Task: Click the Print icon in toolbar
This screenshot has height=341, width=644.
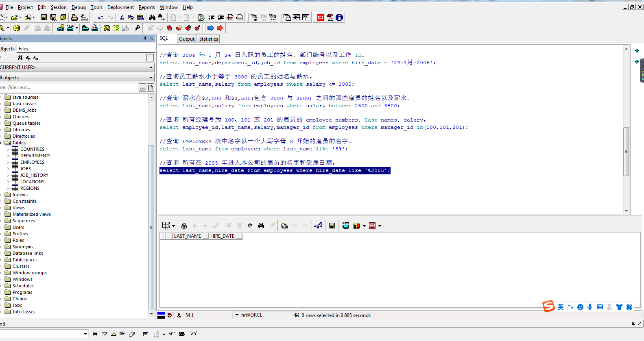Action: 74,17
